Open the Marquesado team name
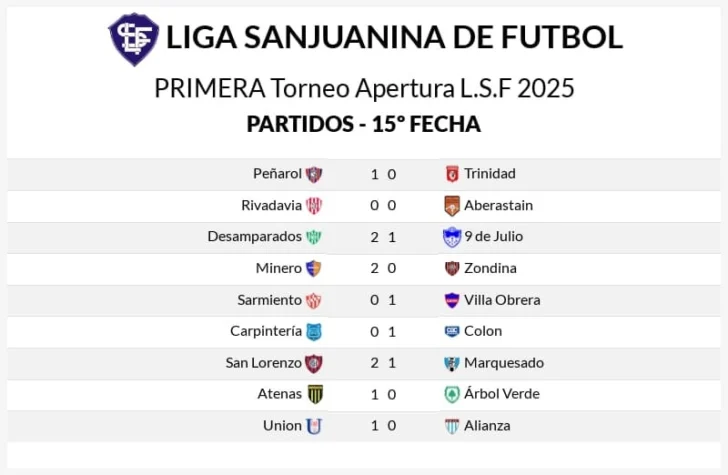This screenshot has height=475, width=728. (504, 363)
